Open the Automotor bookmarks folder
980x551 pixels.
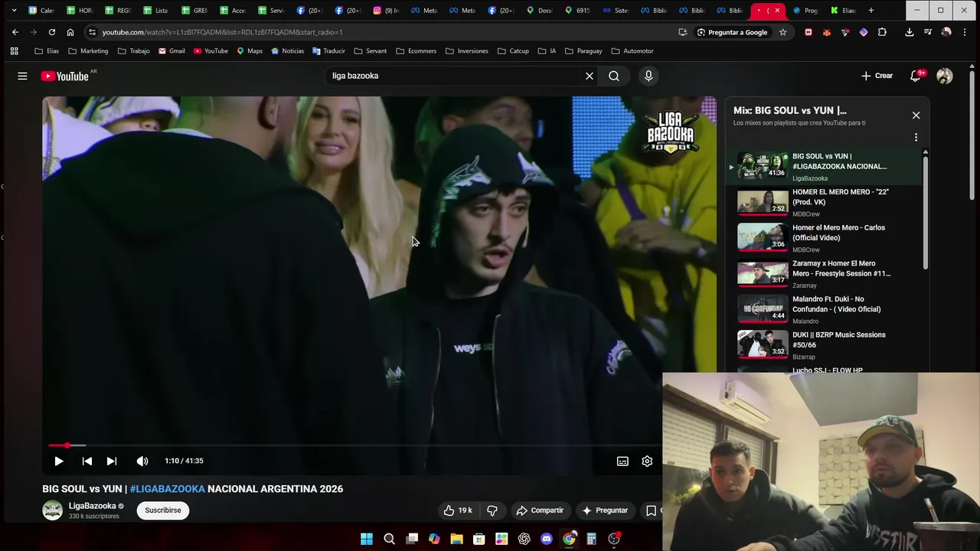point(632,51)
